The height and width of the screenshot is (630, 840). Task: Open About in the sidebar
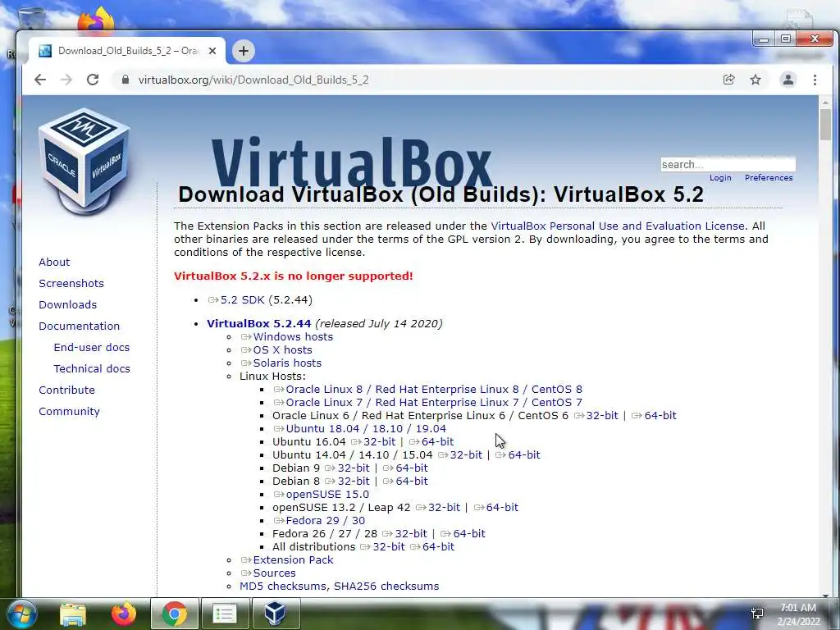coord(54,262)
